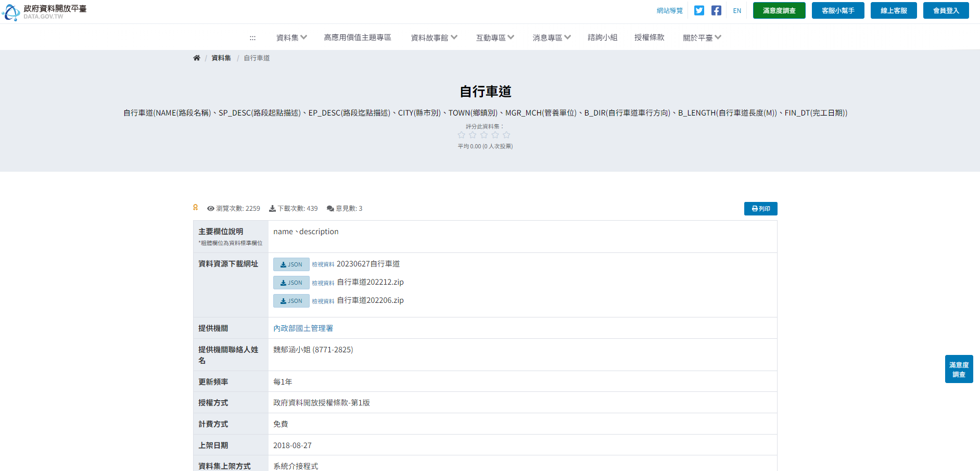The height and width of the screenshot is (471, 980).
Task: Click 檢視資料 for 自行車道202212.zip
Action: click(x=323, y=283)
